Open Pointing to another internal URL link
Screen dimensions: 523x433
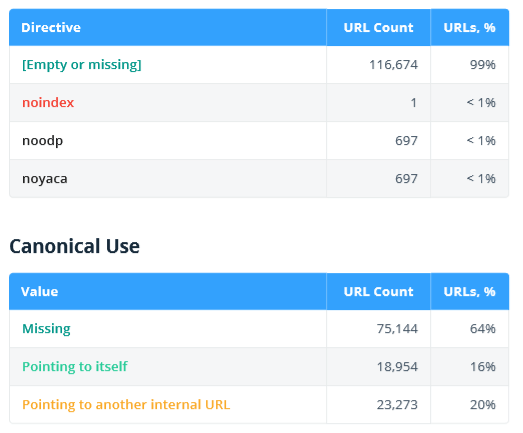126,405
